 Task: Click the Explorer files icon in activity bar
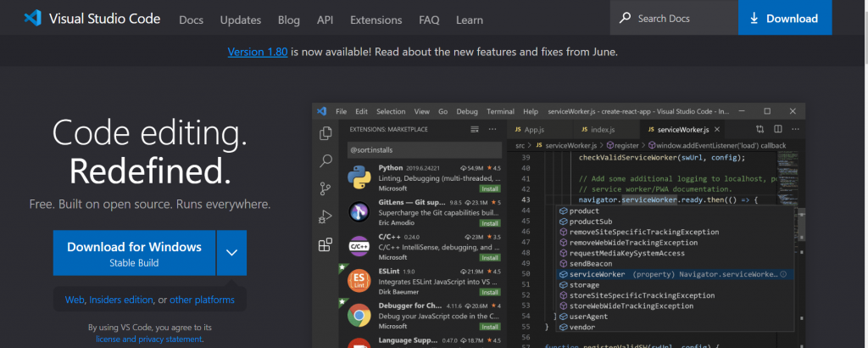tap(325, 133)
